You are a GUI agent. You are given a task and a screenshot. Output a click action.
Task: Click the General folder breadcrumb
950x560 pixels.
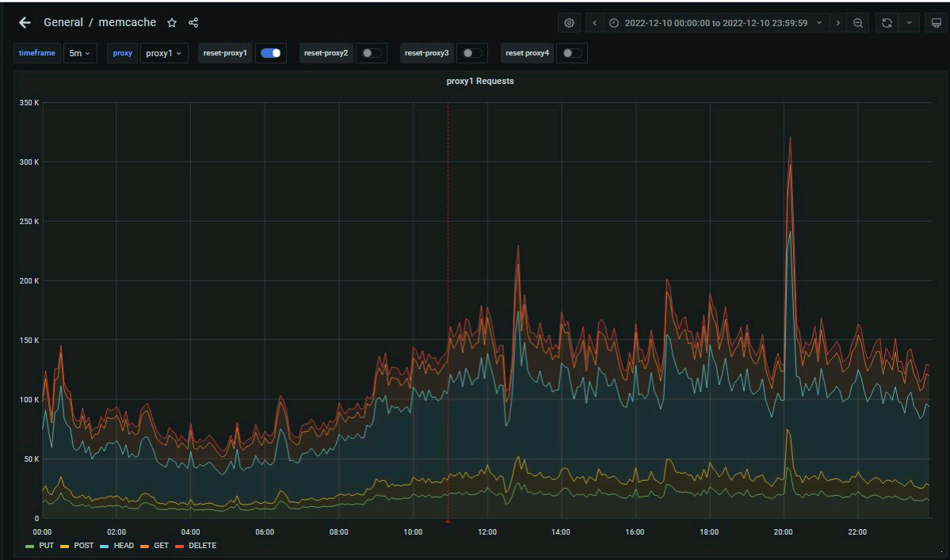pyautogui.click(x=63, y=22)
